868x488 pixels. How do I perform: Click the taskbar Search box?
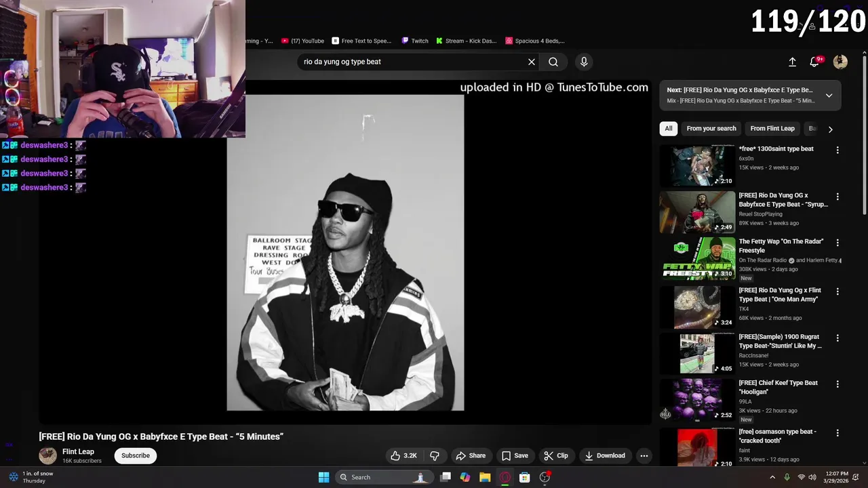click(384, 477)
